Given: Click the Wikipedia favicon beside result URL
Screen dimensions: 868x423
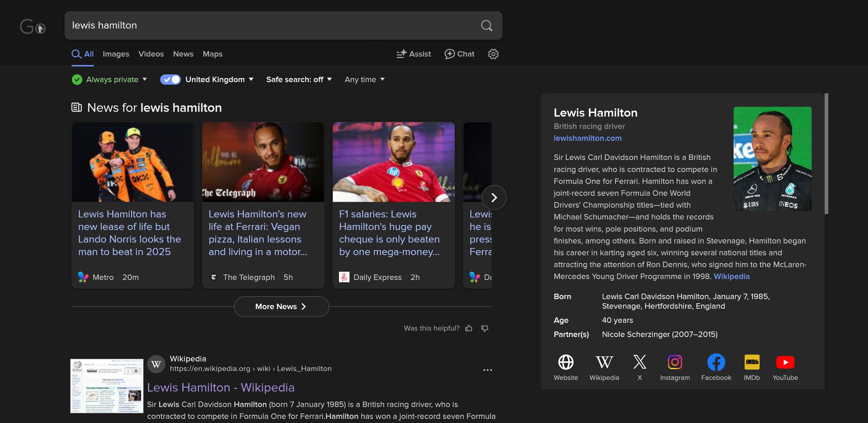Looking at the screenshot, I should (156, 364).
